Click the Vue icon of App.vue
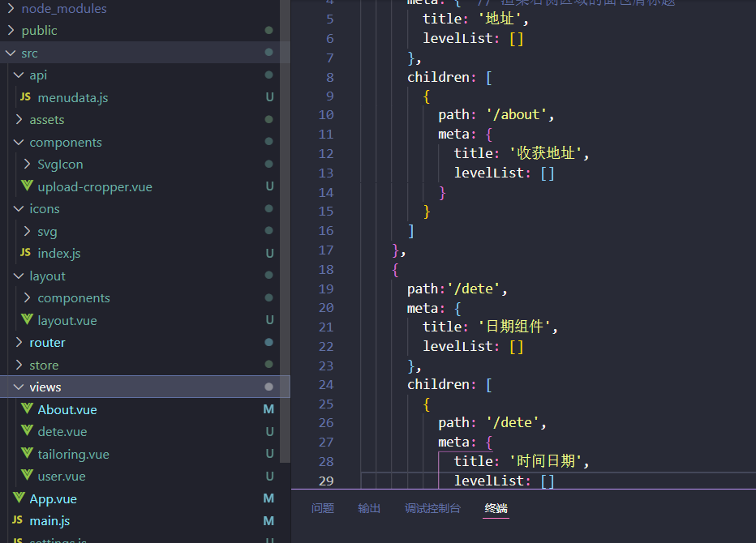 (x=19, y=498)
